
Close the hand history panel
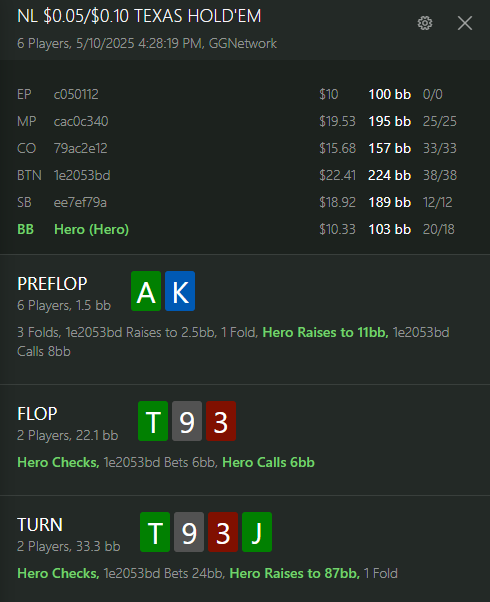click(x=465, y=23)
